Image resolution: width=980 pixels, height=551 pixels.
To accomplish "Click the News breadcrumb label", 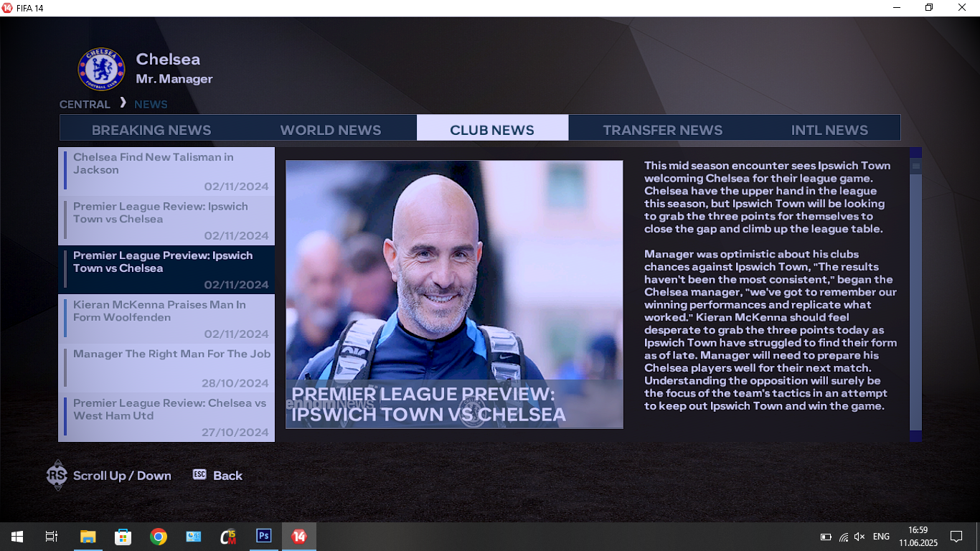I will coord(151,104).
